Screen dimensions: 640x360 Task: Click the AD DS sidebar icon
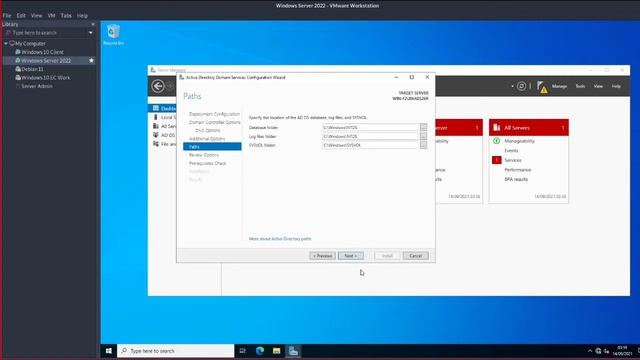(156, 135)
